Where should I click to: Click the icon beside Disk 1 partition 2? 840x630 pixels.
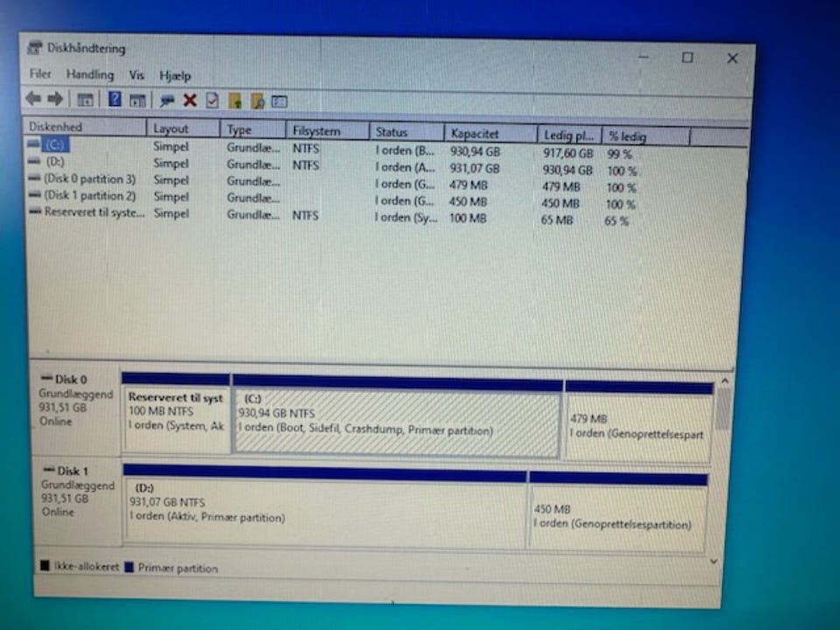(35, 194)
